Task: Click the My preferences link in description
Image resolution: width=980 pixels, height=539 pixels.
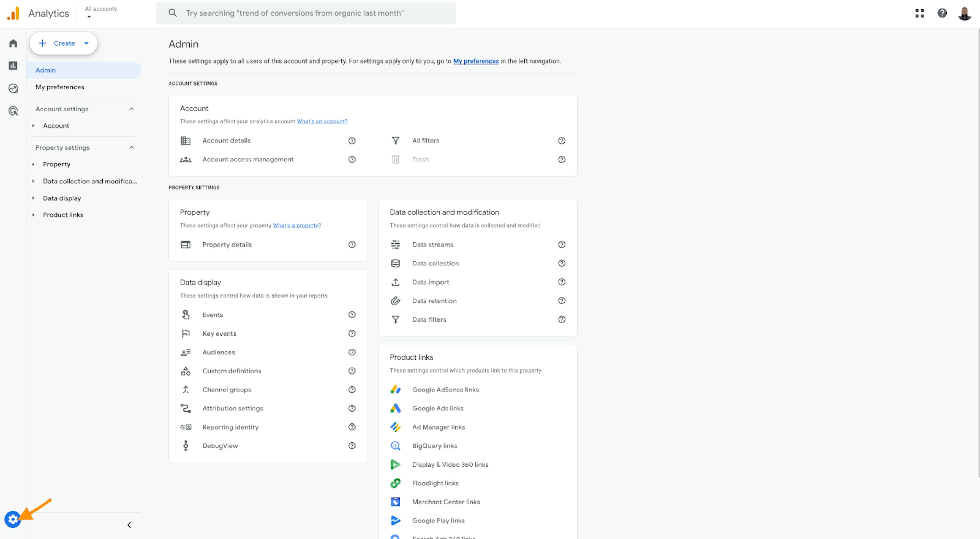Action: (x=476, y=61)
